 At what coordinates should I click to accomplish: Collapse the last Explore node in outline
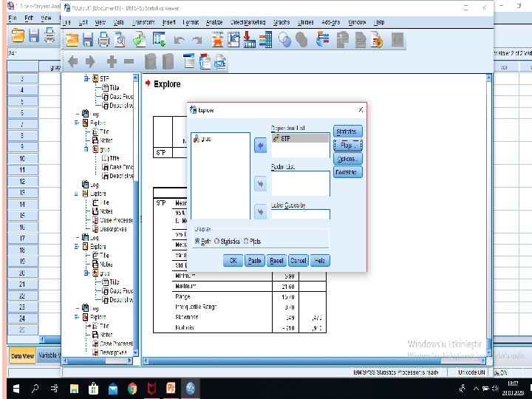(x=77, y=317)
